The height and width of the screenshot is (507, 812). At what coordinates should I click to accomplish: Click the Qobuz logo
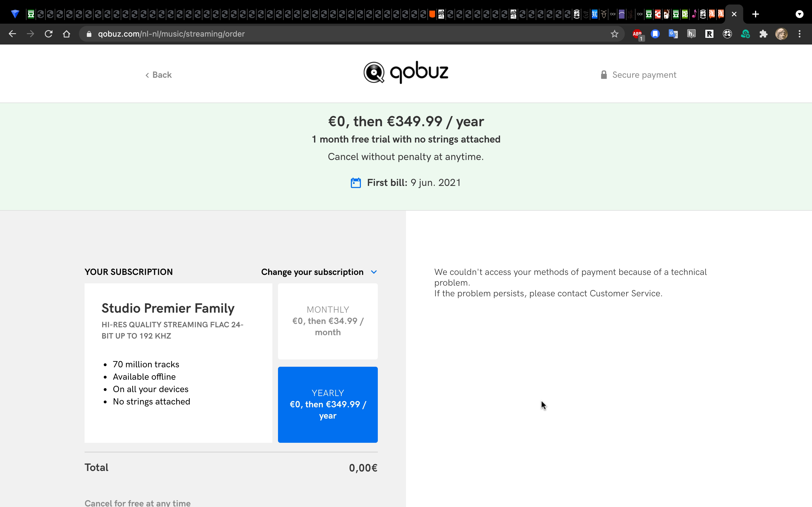coord(406,72)
